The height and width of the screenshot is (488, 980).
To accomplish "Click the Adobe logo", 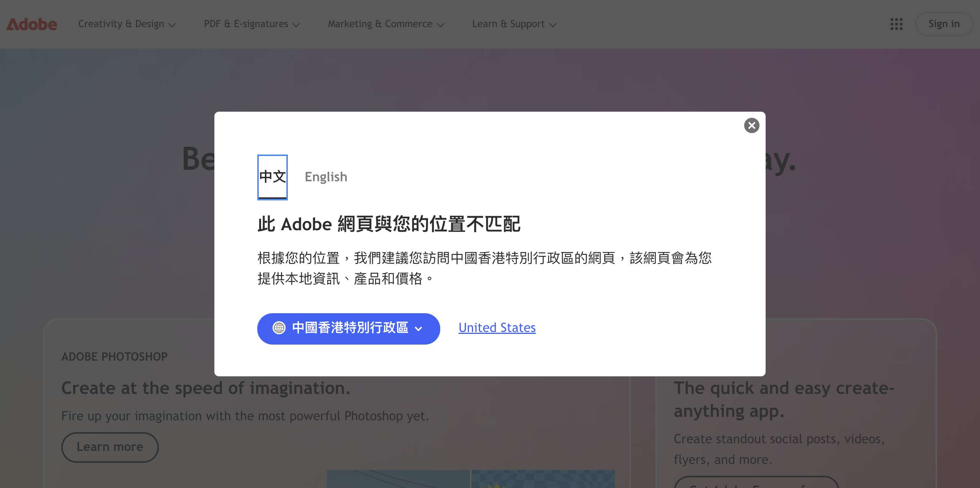I will pos(32,24).
